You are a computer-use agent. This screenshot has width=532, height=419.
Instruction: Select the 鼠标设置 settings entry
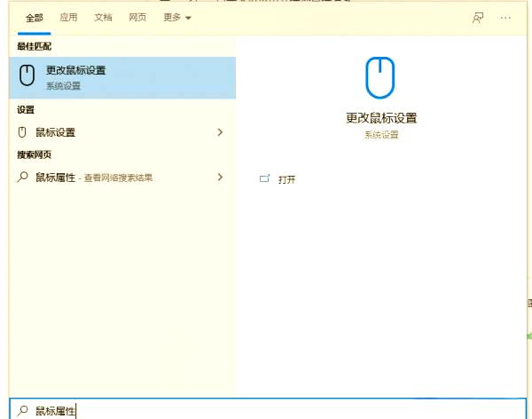(56, 132)
